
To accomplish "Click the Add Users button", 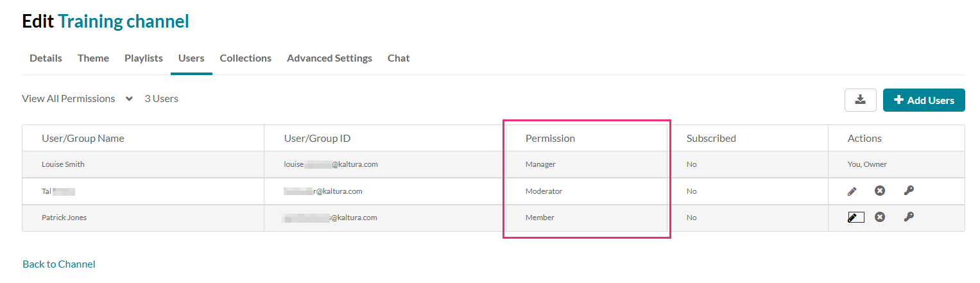I will click(924, 100).
